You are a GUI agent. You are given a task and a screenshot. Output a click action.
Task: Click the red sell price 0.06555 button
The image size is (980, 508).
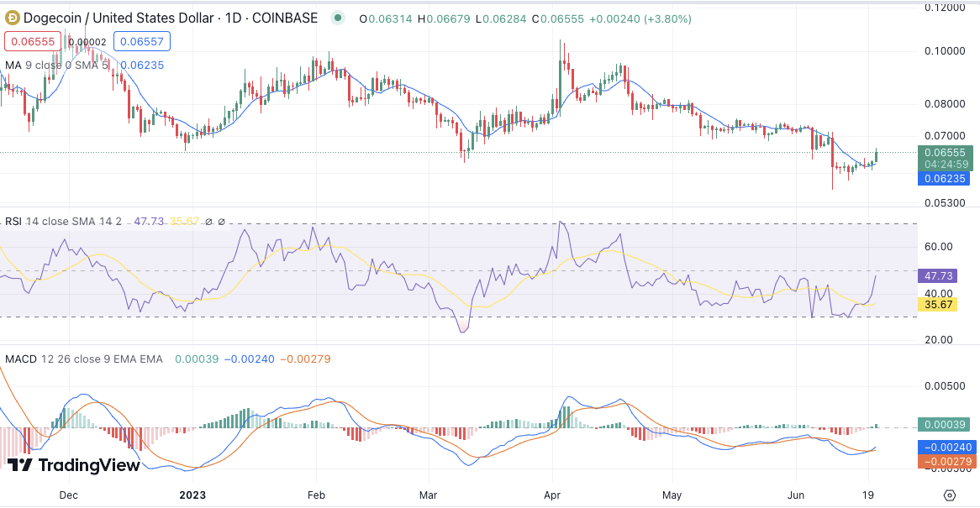(x=33, y=42)
